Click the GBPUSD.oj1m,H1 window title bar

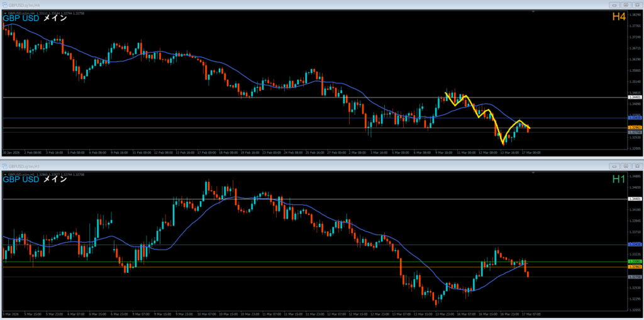252,166
